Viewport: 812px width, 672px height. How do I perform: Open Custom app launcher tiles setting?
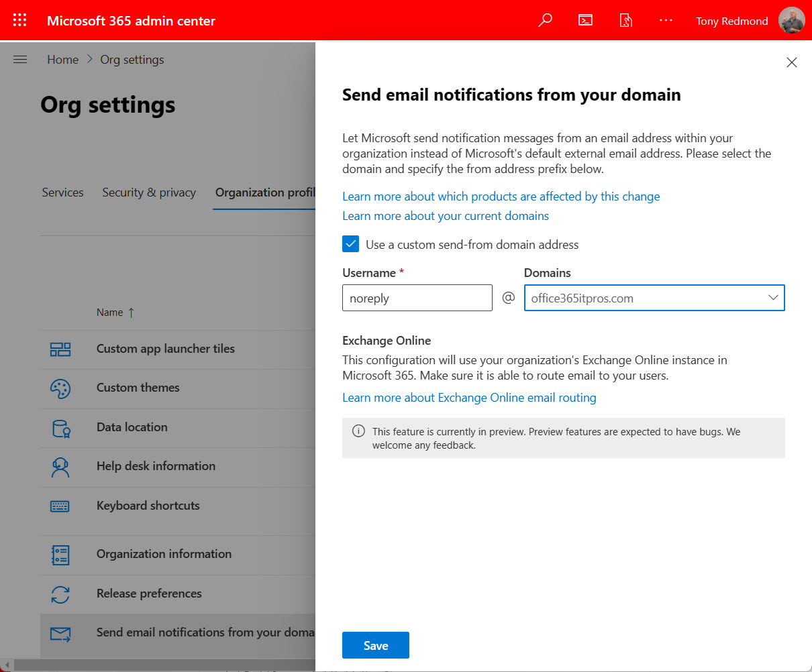click(166, 349)
